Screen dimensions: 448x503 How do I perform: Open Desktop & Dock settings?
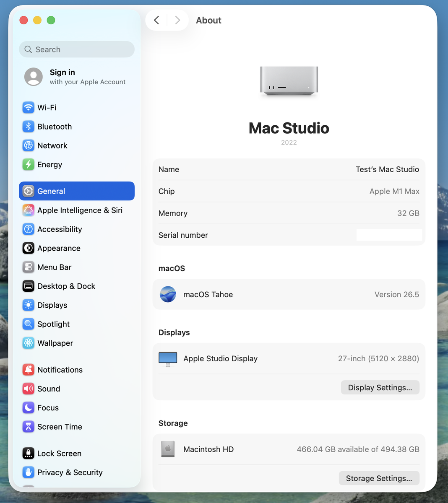77,286
